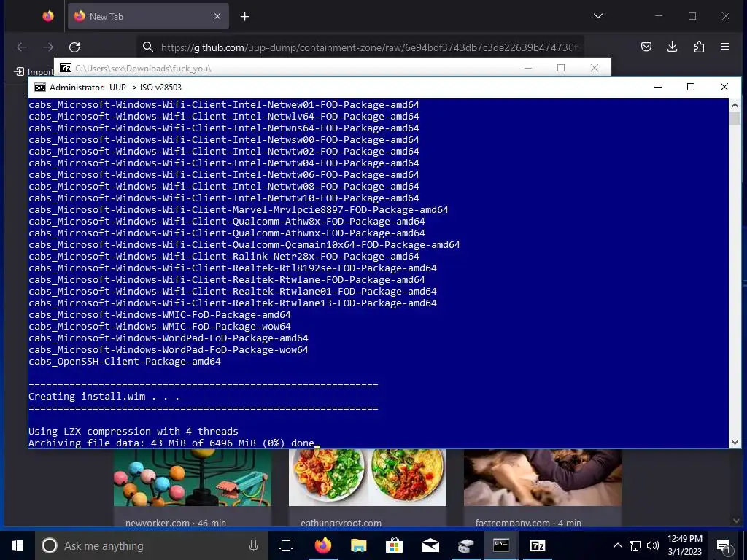Open fastcompany.com article thumbnail
This screenshot has height=560, width=747.
[543, 477]
